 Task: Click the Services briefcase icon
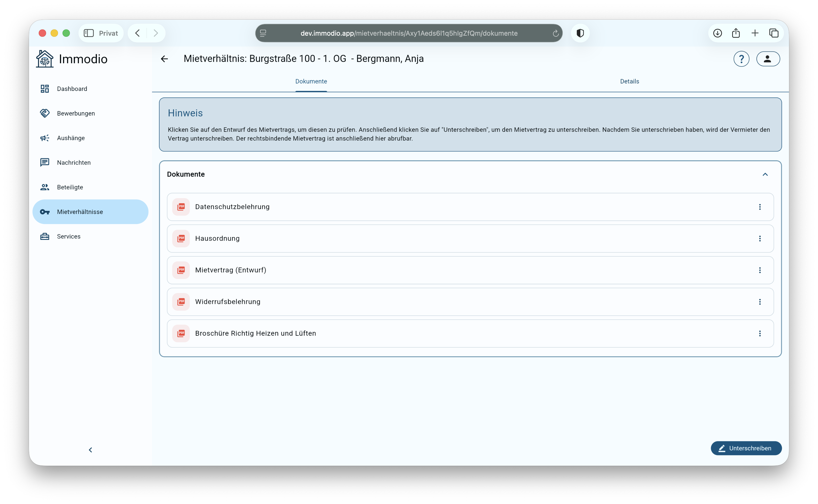pyautogui.click(x=45, y=236)
